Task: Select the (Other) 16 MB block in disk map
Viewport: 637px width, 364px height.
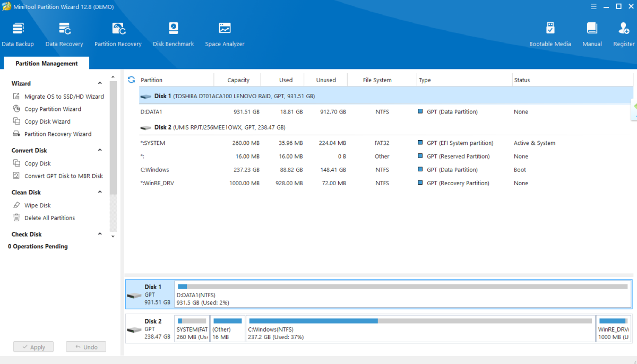Action: click(x=228, y=329)
